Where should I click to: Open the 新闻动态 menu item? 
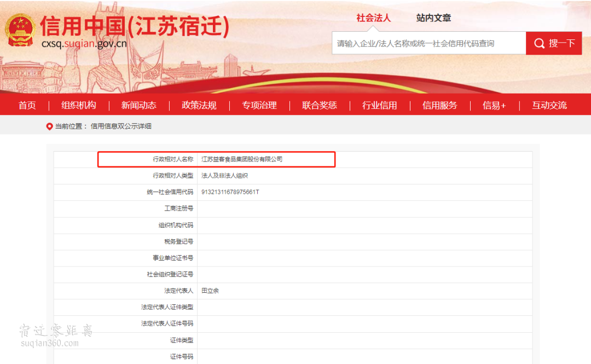pos(138,105)
